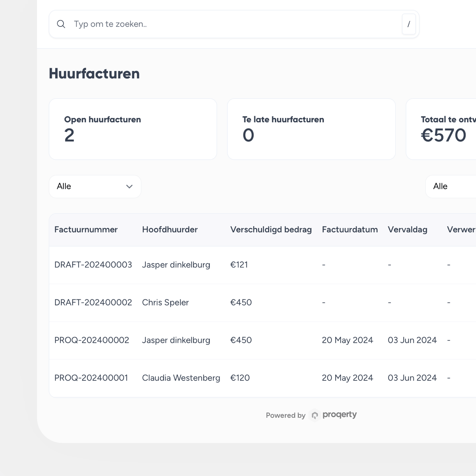476x476 pixels.
Task: Click the slash shortcut key badge
Action: coord(409,24)
